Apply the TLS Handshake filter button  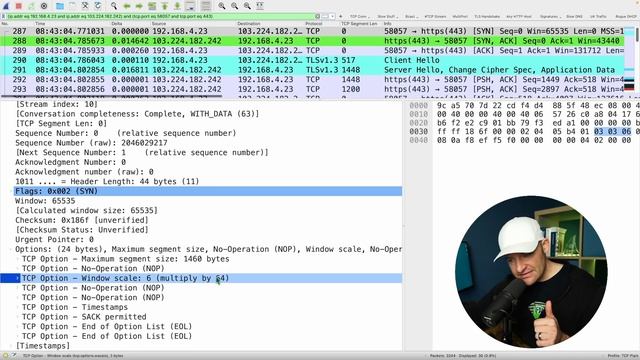[487, 17]
